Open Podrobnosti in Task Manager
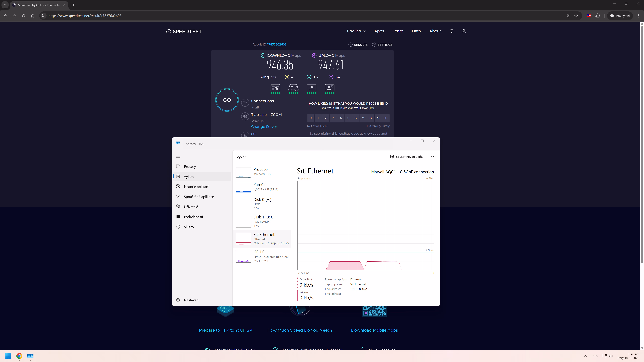This screenshot has width=644, height=362. (x=202, y=217)
